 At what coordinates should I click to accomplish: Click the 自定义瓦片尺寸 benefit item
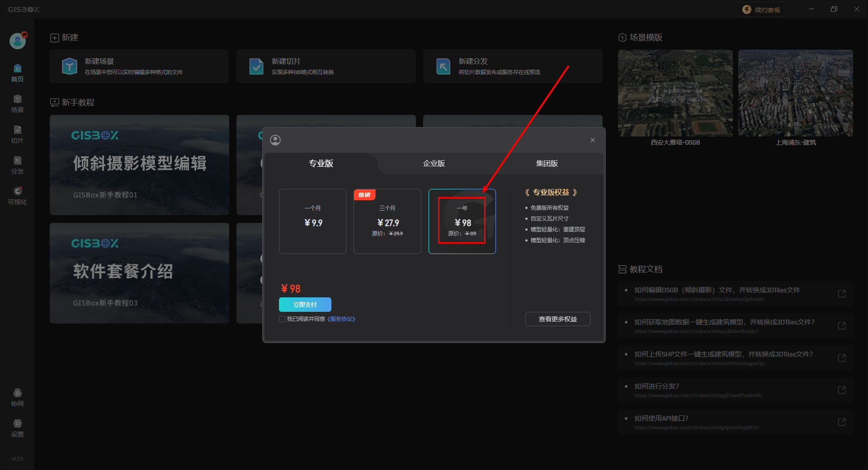(550, 219)
